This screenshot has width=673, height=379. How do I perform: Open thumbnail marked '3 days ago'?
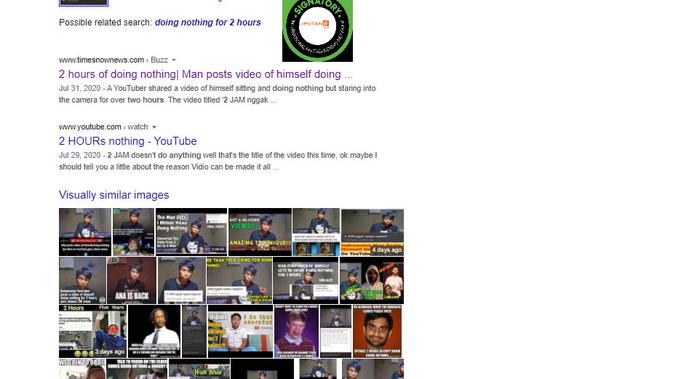point(93,331)
